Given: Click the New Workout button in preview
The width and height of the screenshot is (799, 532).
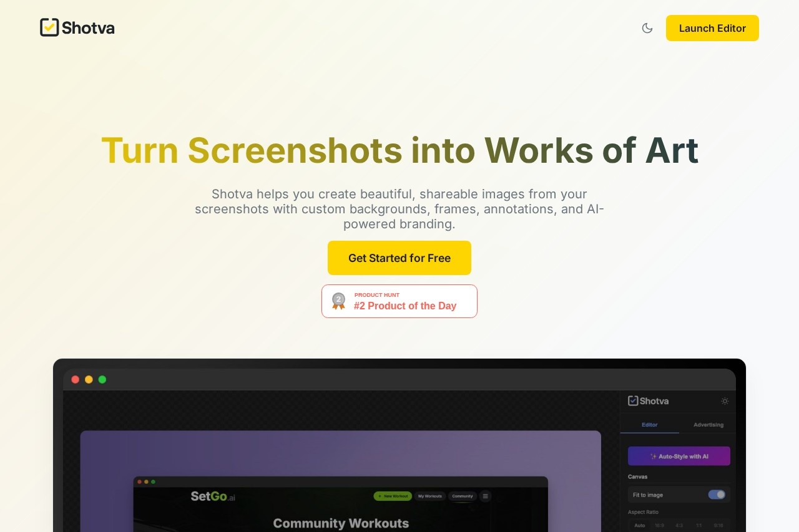Looking at the screenshot, I should tap(393, 496).
